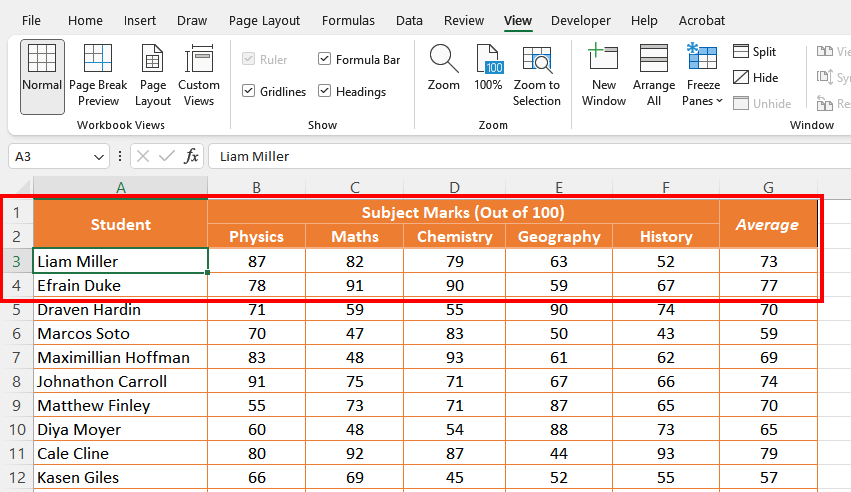Disable the Headings checkbox

325,92
